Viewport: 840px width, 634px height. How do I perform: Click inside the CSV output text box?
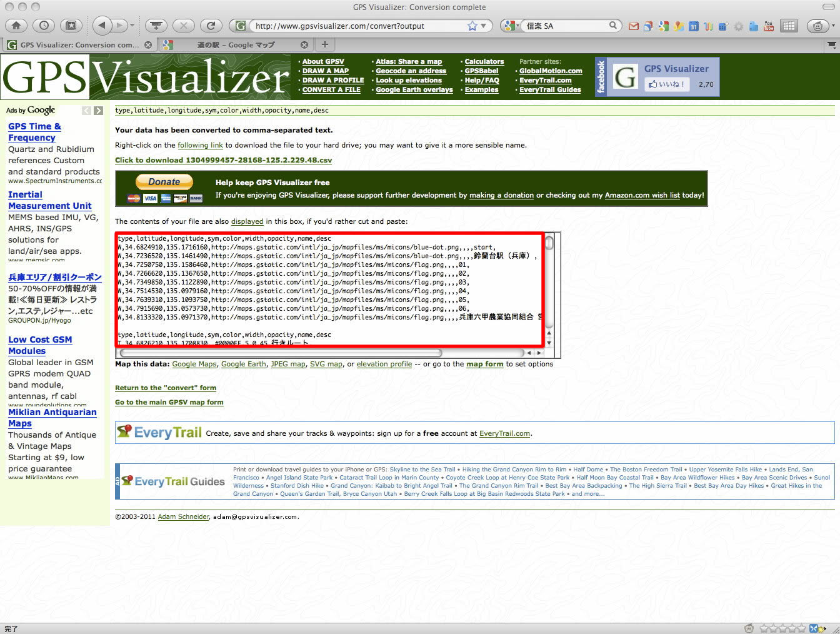click(329, 289)
